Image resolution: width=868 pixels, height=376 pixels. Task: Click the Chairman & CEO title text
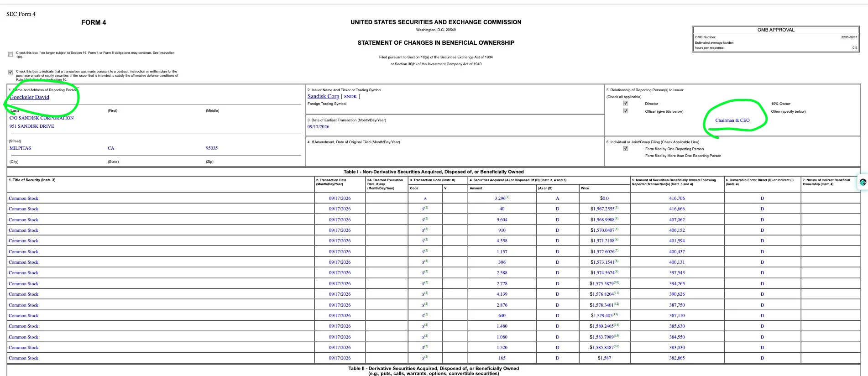732,120
